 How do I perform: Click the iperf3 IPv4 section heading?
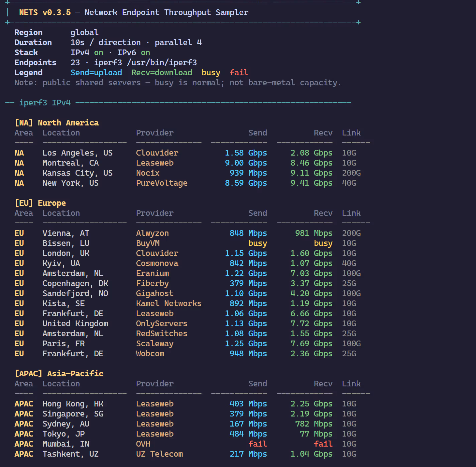click(45, 103)
